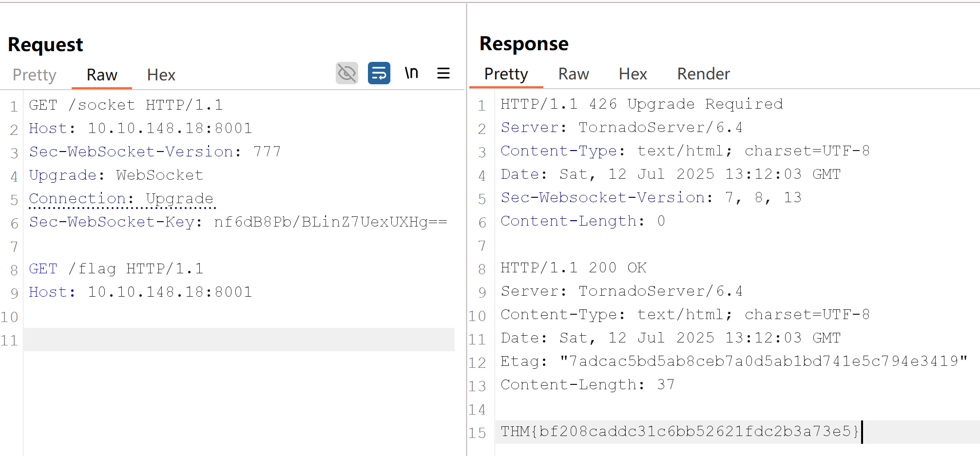Open the Hex view of the Response

(633, 74)
